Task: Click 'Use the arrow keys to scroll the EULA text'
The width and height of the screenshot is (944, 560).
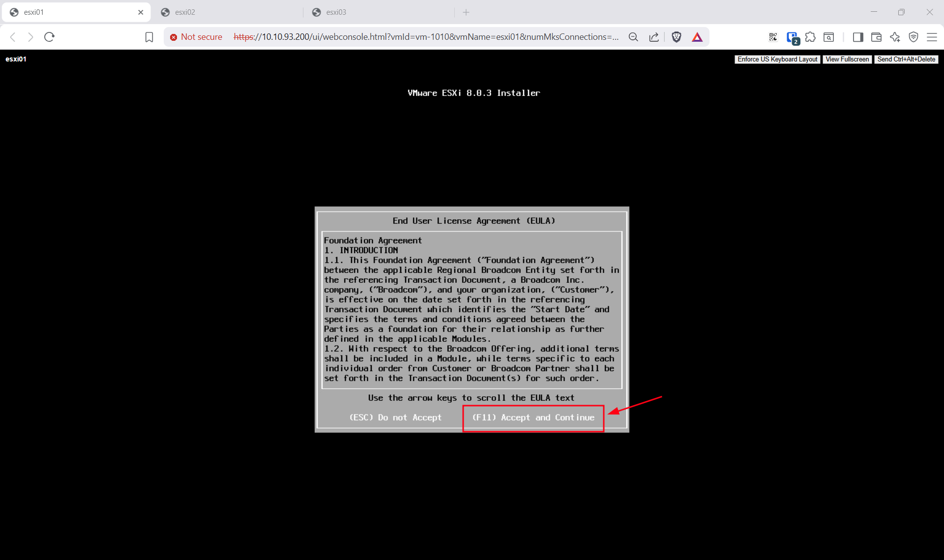Action: (471, 398)
